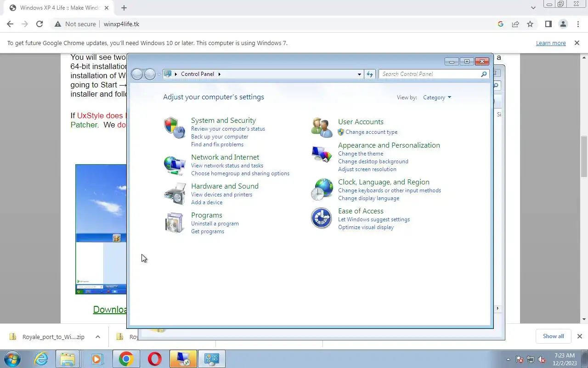Open View devices and printers
588x368 pixels.
(x=221, y=195)
